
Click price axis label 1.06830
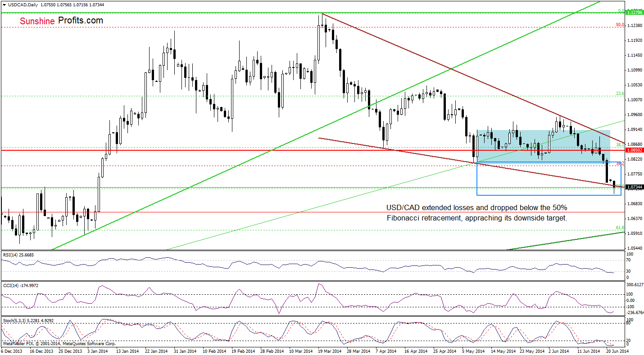[x=634, y=203]
